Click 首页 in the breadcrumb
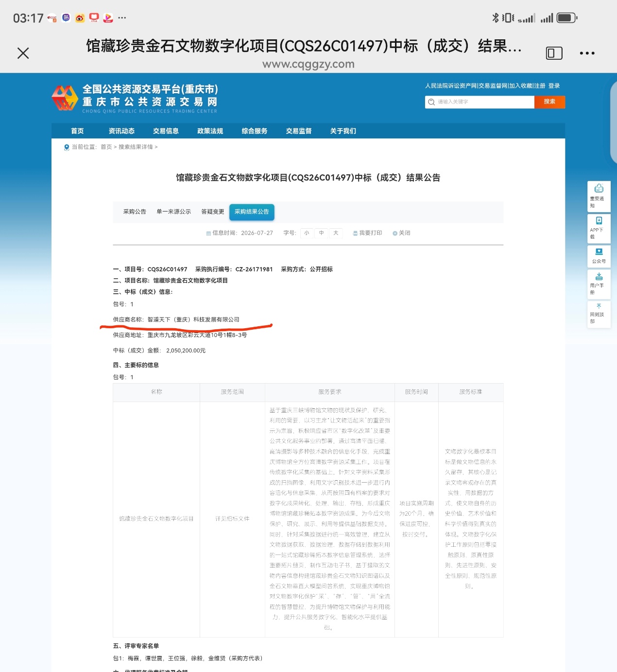The width and height of the screenshot is (617, 672). click(x=106, y=147)
